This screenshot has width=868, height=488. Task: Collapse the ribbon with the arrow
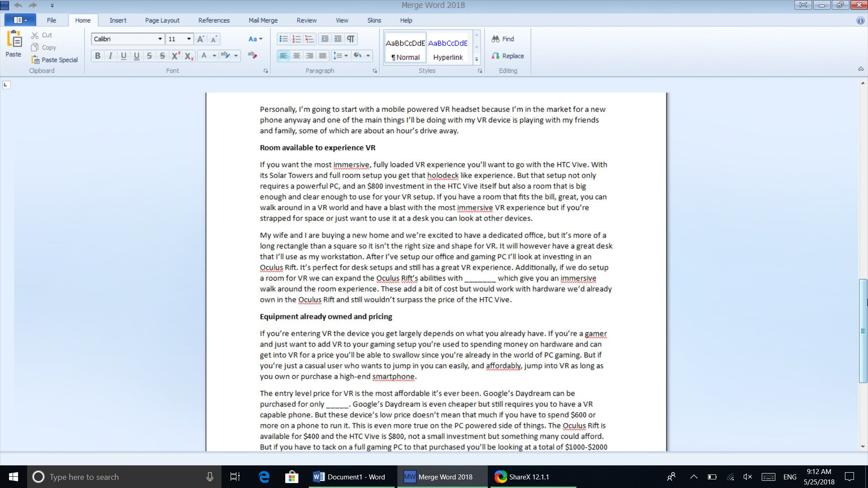861,69
